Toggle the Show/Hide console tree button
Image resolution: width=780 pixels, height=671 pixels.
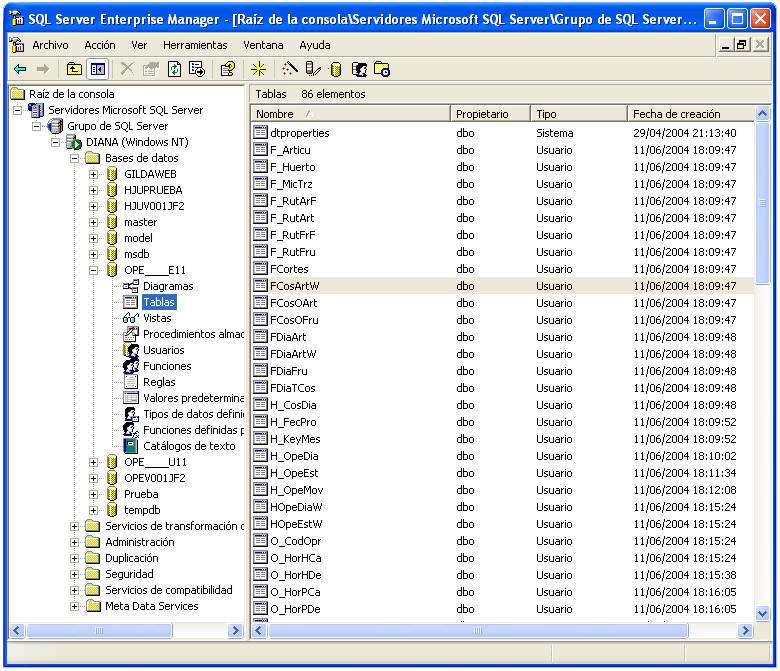point(98,69)
